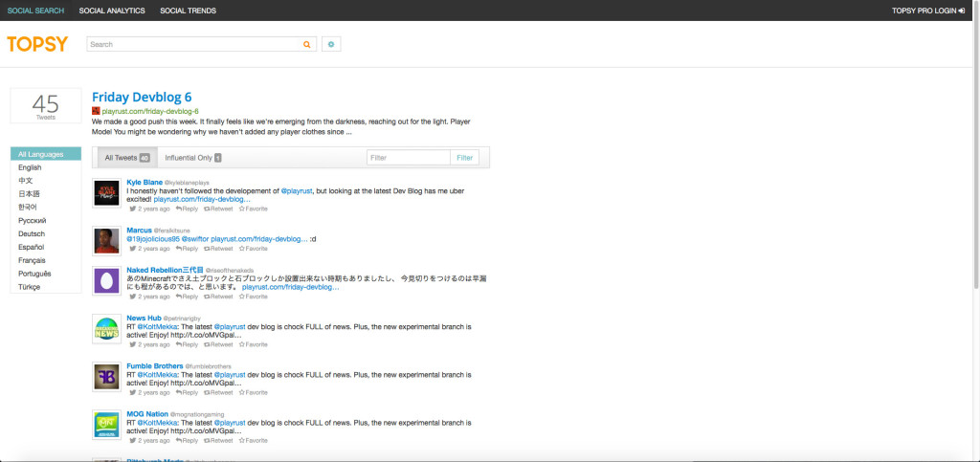Favorite Kyle Blane's tweet
This screenshot has height=462, width=980.
click(x=253, y=209)
